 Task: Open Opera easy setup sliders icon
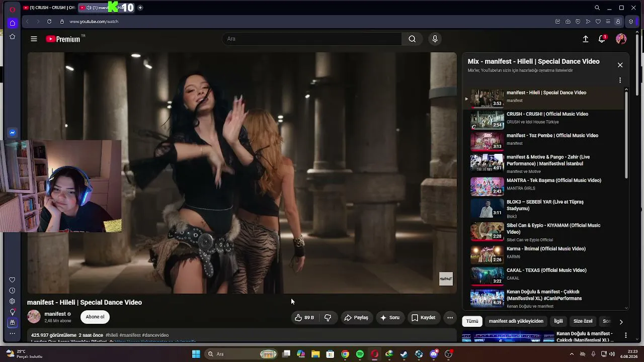point(608,22)
